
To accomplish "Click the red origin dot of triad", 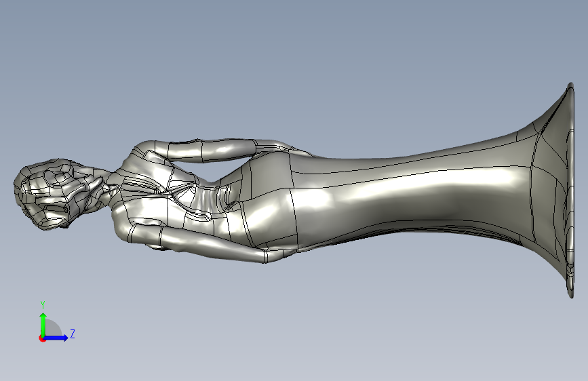I will [x=42, y=338].
